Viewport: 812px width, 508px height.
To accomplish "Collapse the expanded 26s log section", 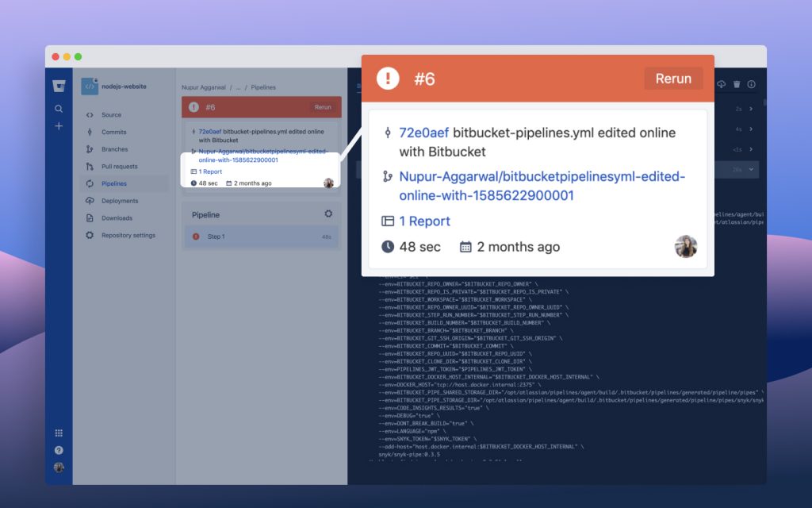I will click(751, 170).
